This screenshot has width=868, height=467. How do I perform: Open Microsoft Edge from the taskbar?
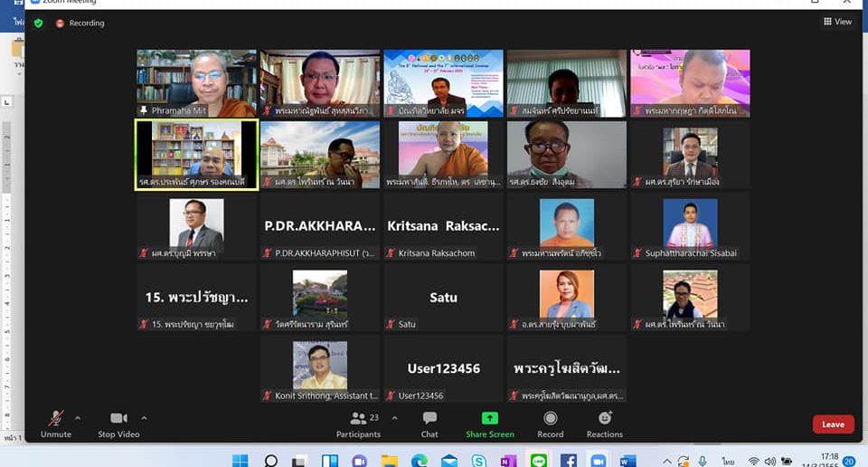click(x=420, y=461)
